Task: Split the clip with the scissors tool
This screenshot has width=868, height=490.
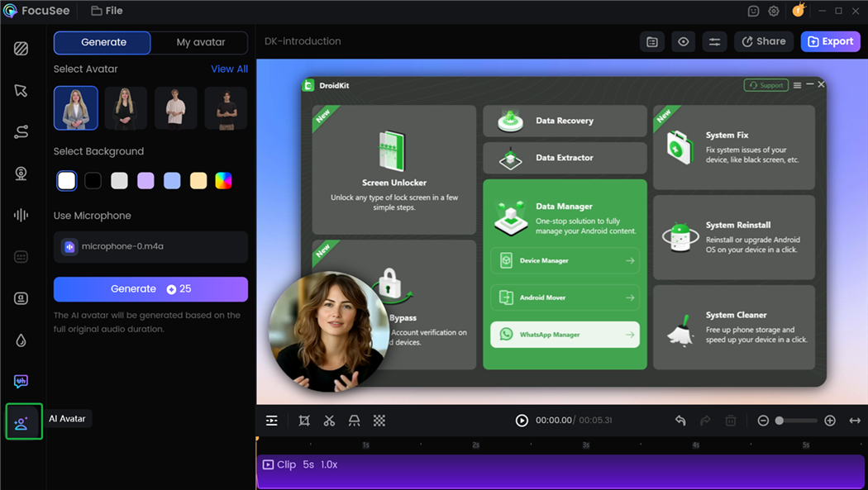Action: point(329,421)
